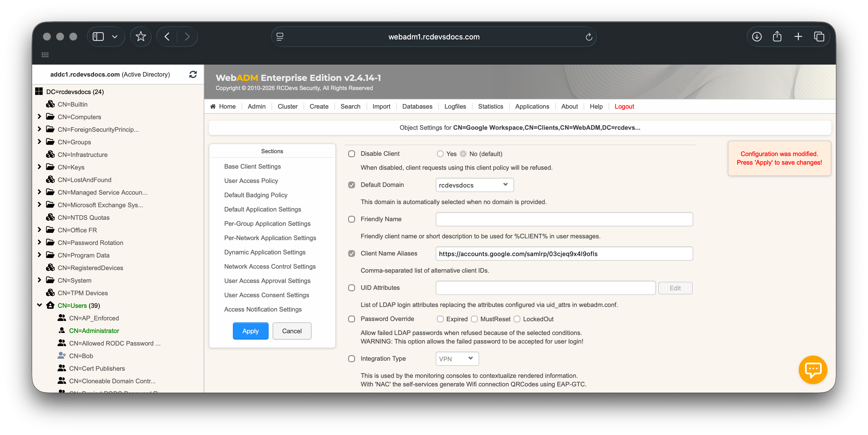This screenshot has width=868, height=435.
Task: Click the LDAP tree refresh icon
Action: (193, 74)
